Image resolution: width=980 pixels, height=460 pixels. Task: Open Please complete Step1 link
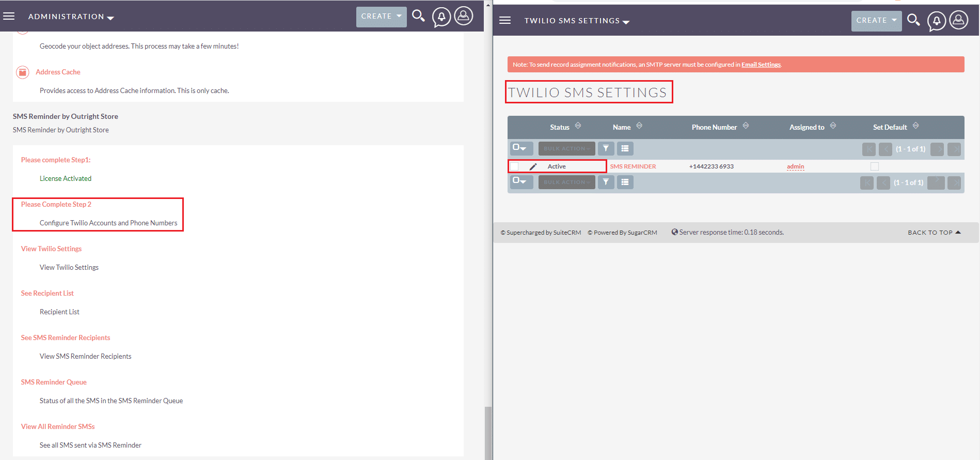click(x=56, y=160)
